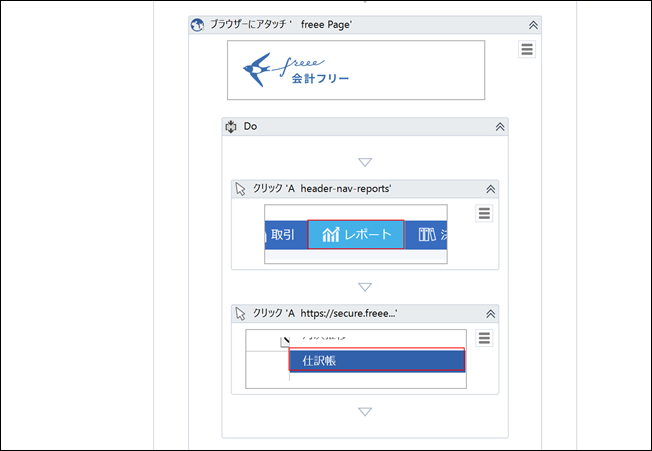Collapse the Do sequence container

tap(500, 127)
